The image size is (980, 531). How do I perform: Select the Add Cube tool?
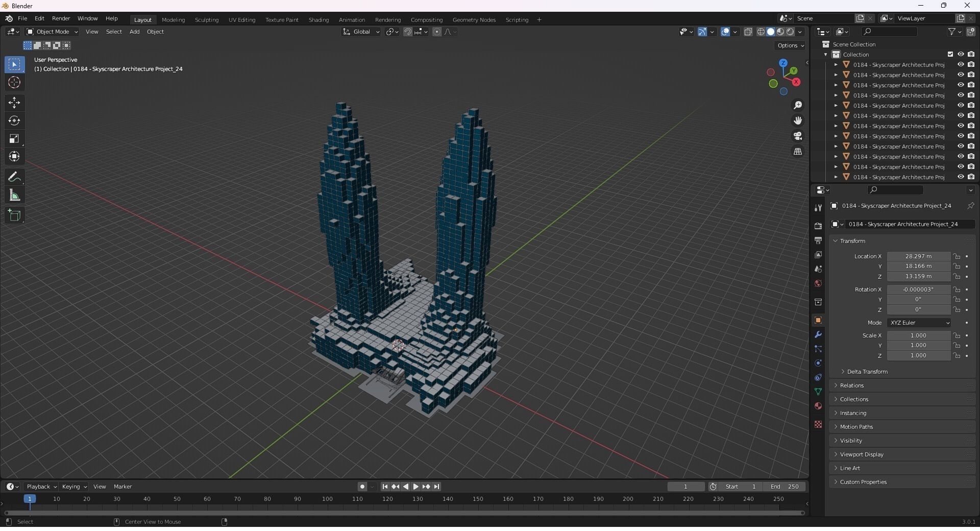pyautogui.click(x=14, y=215)
